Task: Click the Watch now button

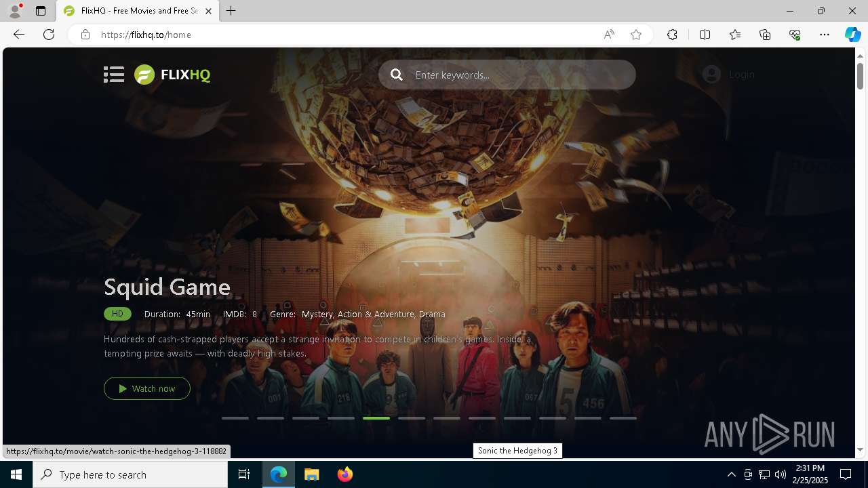Action: point(147,388)
